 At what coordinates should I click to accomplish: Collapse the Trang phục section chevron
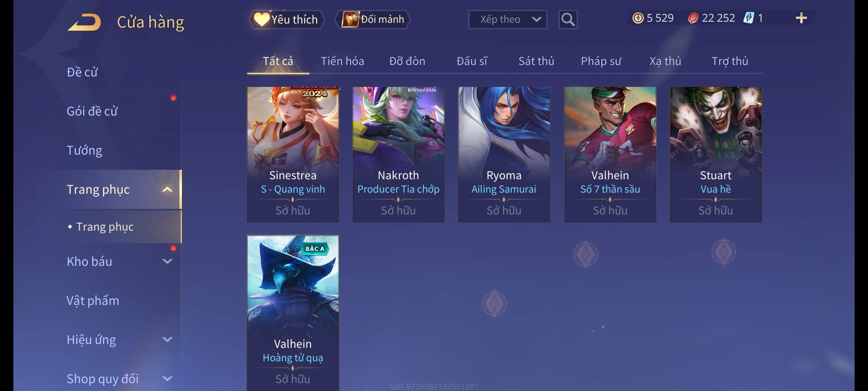tap(167, 189)
